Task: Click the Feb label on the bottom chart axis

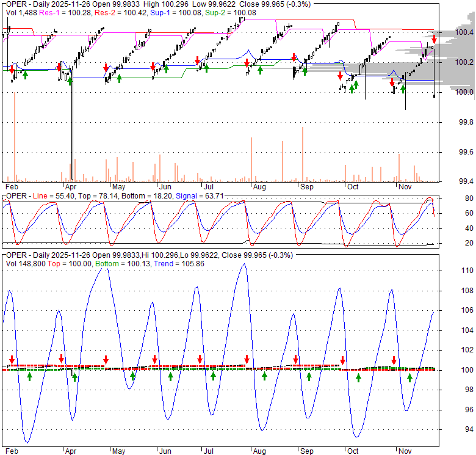Action: click(11, 451)
